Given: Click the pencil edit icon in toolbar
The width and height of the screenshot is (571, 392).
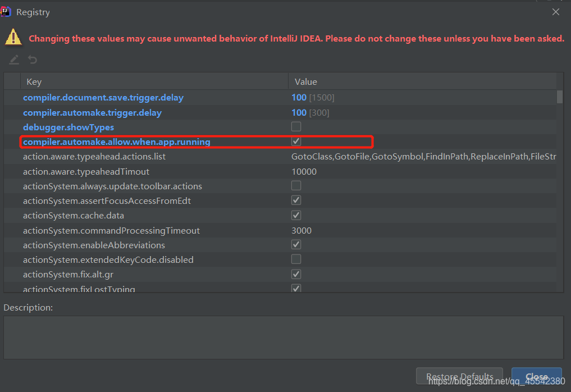Looking at the screenshot, I should coord(14,60).
